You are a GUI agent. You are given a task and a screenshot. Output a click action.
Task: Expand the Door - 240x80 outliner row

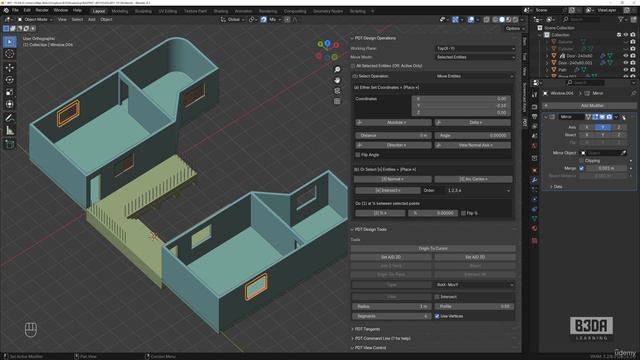pyautogui.click(x=547, y=56)
